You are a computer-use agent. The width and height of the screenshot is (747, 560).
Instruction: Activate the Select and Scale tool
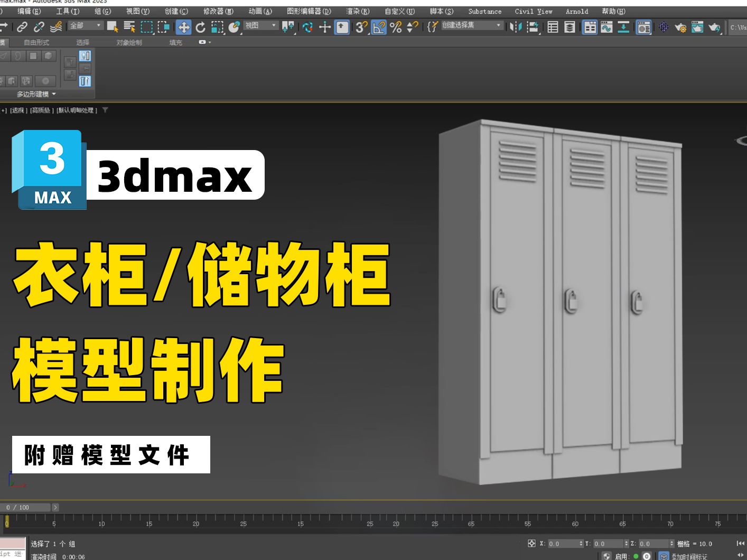click(217, 27)
